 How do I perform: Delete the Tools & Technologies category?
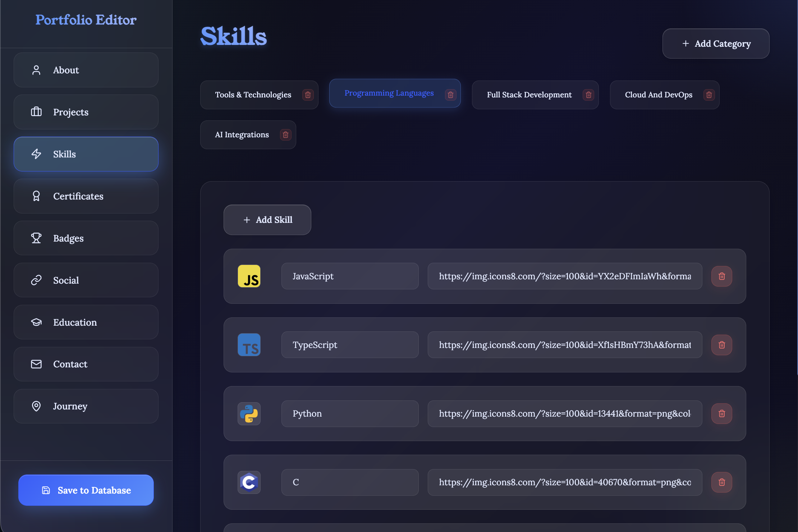[308, 95]
